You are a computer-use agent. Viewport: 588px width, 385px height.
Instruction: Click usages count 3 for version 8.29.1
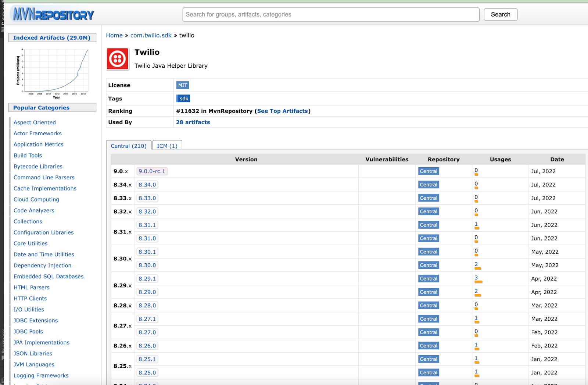point(476,278)
